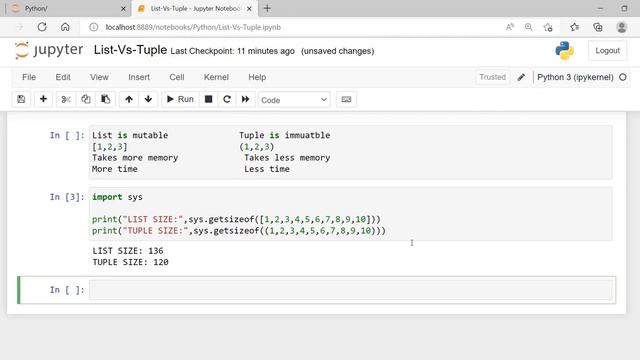Screen dimensions: 640x360
Task: Log out using the Logout button
Action: (607, 51)
